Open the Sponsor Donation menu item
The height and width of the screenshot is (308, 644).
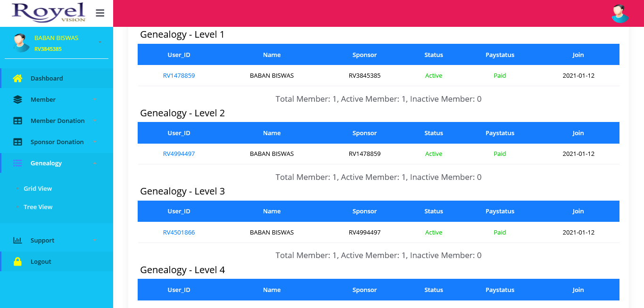coord(57,142)
